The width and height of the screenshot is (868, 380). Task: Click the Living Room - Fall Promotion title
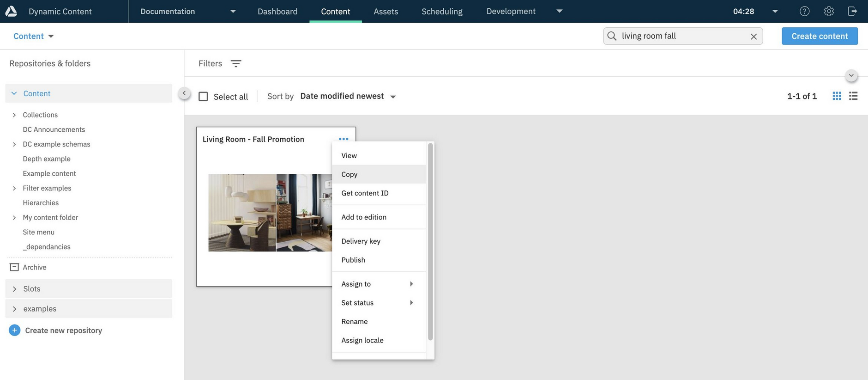coord(253,139)
